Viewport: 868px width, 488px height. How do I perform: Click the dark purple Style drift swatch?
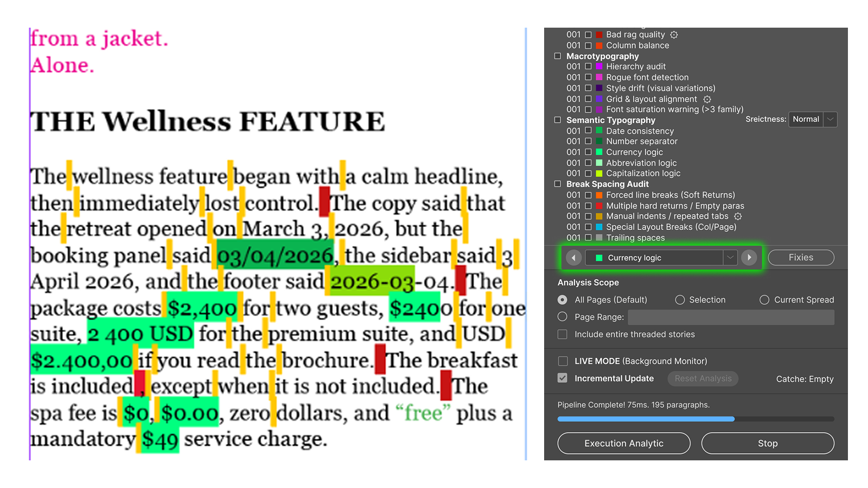click(x=599, y=88)
